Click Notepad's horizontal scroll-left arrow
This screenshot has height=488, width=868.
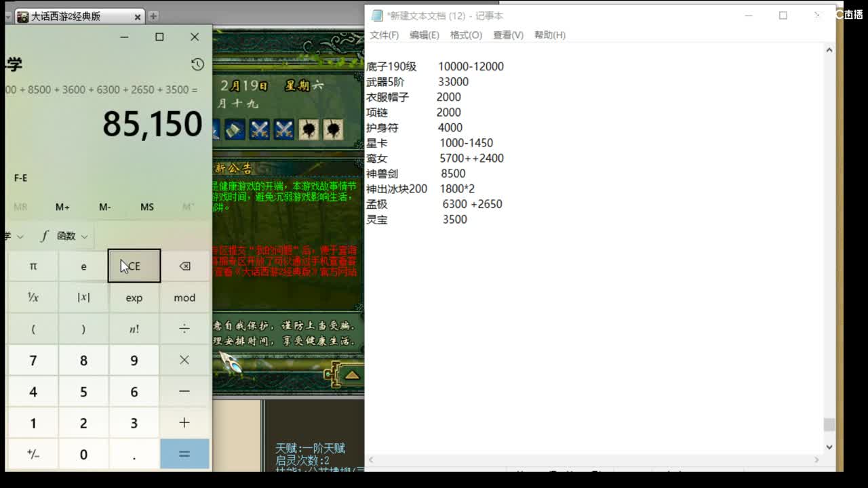coord(371,460)
